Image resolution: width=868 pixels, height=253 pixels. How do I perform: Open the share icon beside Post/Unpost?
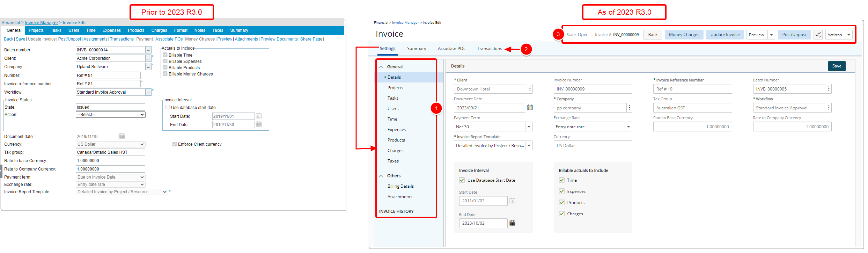(x=818, y=35)
